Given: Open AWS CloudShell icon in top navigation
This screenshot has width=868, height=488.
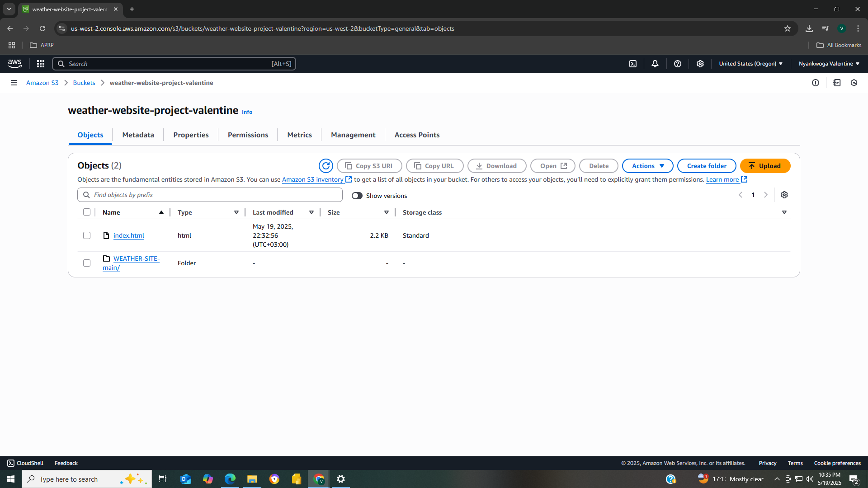Looking at the screenshot, I should point(633,64).
